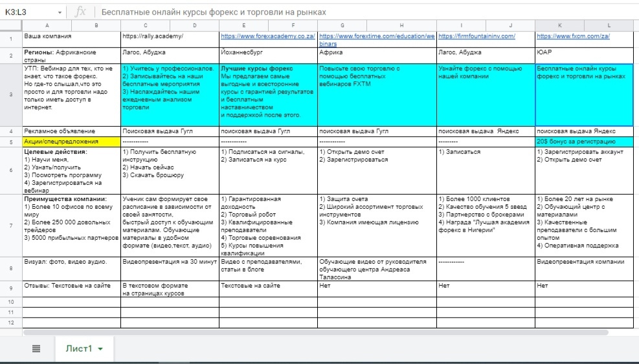The height and width of the screenshot is (364, 639).
Task: Select the cell 'Ваша компания'
Action: 71,39
